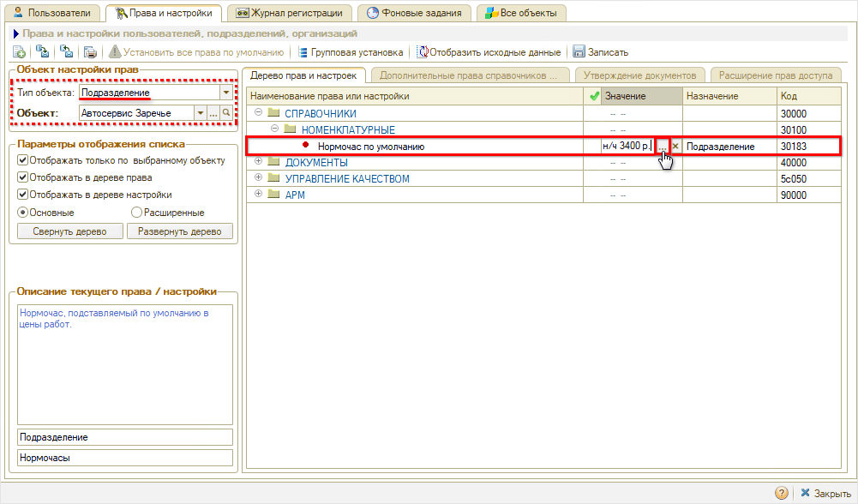Collapse the СПРАВОЧНИКИ tree node
This screenshot has width=858, height=504.
[x=259, y=113]
